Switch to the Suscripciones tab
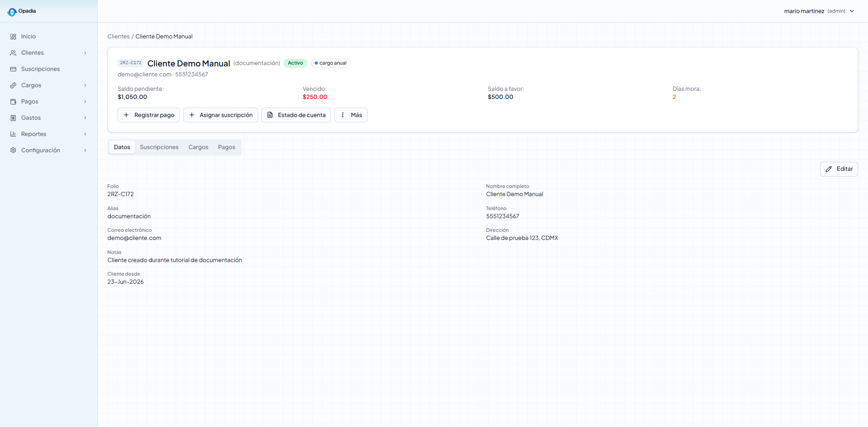The height and width of the screenshot is (427, 868). pyautogui.click(x=159, y=147)
